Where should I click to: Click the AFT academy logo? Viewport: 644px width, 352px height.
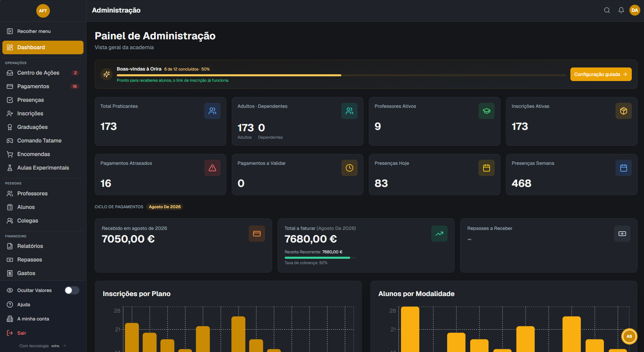[43, 11]
